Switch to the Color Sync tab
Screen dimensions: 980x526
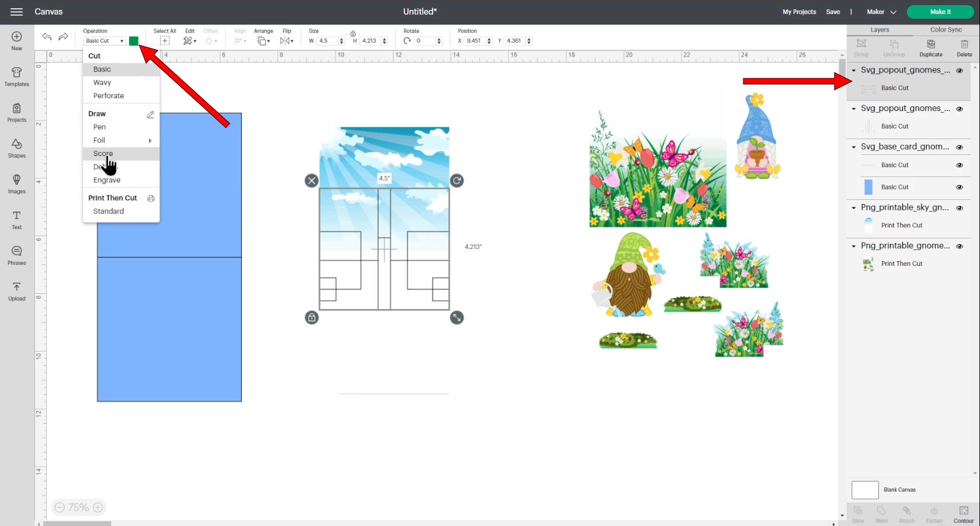pos(946,30)
